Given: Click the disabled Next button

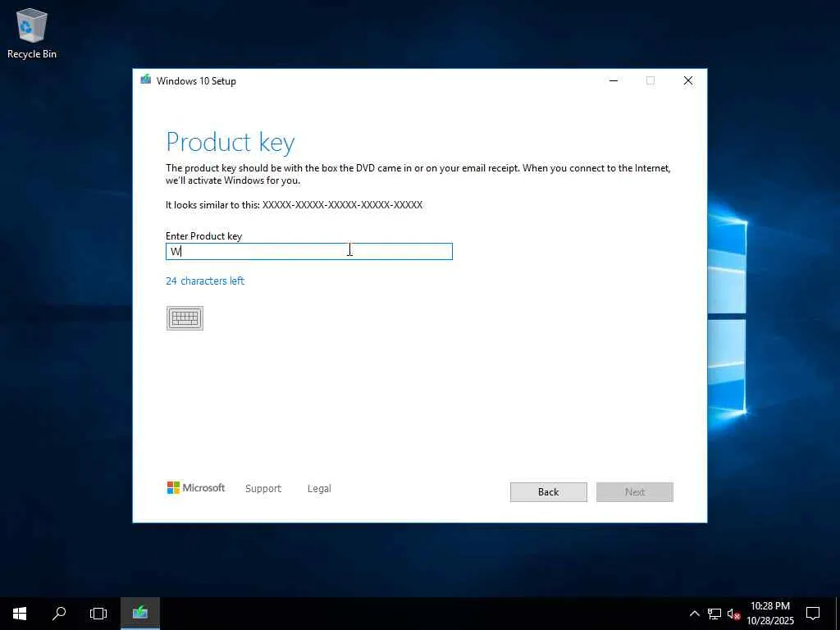Looking at the screenshot, I should tap(635, 492).
